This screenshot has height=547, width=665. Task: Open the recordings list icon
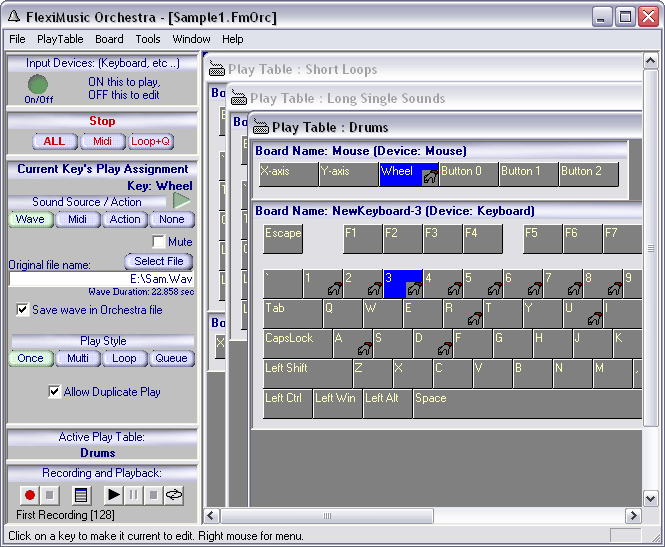coord(81,495)
